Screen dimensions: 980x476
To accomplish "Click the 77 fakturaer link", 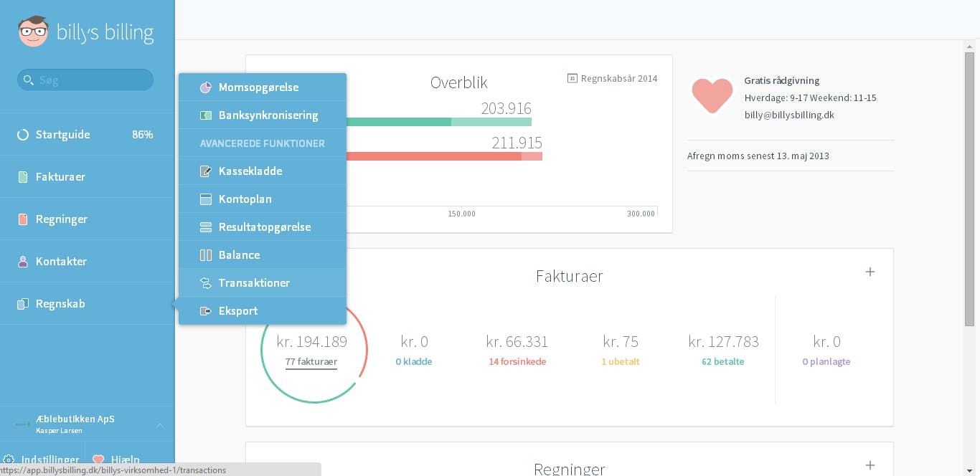I will point(311,361).
